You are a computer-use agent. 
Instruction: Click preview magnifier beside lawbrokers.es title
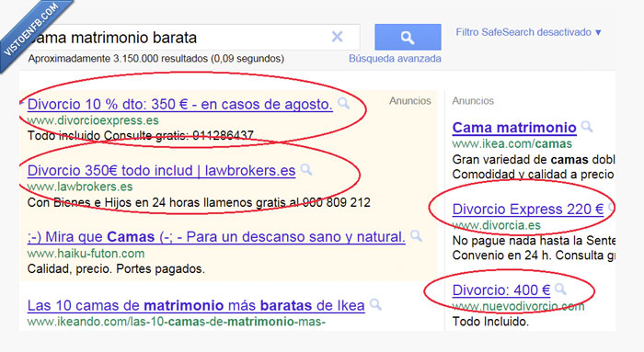pos(306,169)
